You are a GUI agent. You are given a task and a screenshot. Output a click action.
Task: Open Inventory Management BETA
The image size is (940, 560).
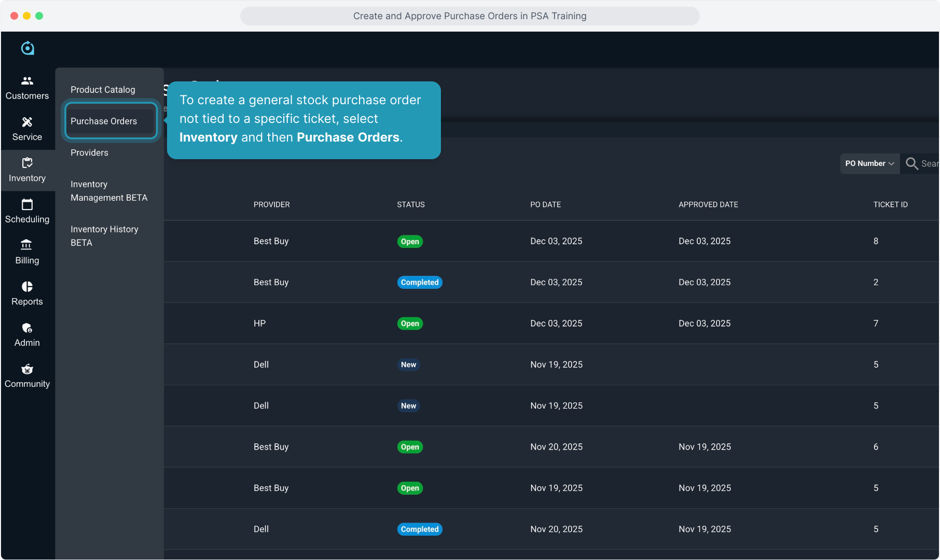109,191
